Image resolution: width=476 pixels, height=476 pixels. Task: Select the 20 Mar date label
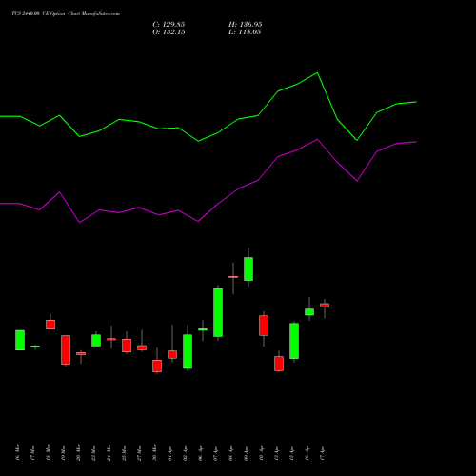[78, 452]
